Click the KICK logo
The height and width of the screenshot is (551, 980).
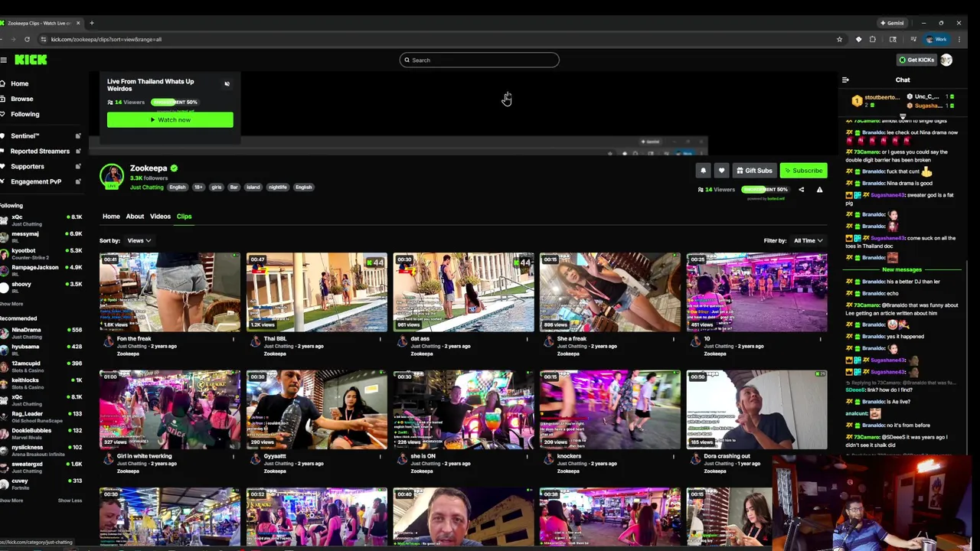click(x=31, y=60)
